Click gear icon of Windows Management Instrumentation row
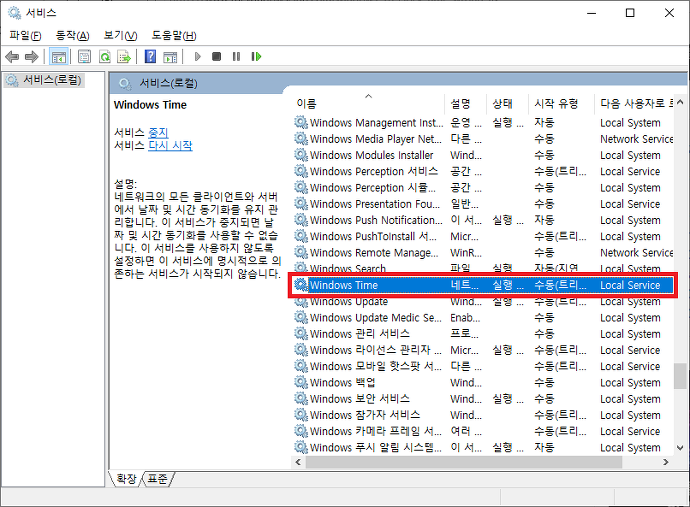Image resolution: width=690 pixels, height=507 pixels. 301,122
